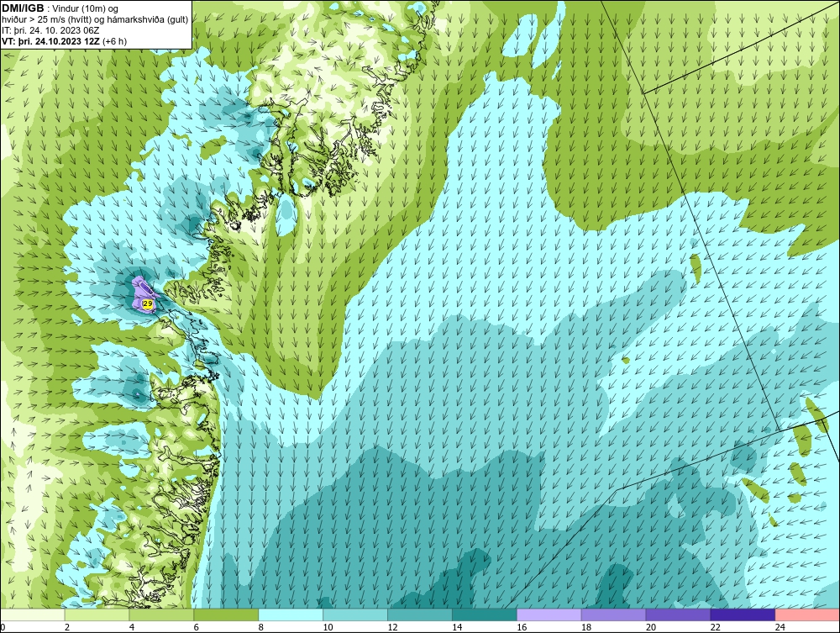Click the 'IT: þri. 24. 10. 2023 06Z' line
Screen dimensions: 840x633
pyautogui.click(x=50, y=30)
